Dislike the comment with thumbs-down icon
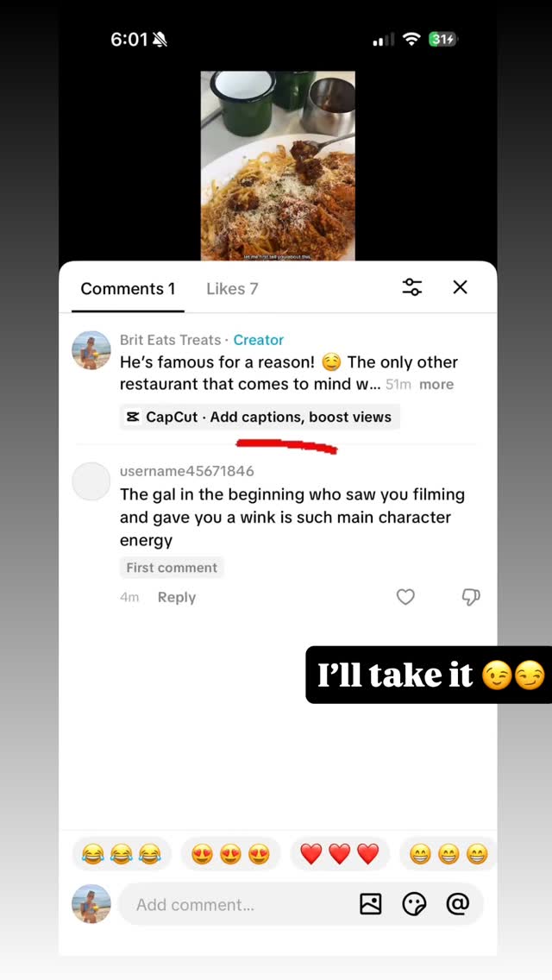This screenshot has width=552, height=980. click(x=471, y=597)
